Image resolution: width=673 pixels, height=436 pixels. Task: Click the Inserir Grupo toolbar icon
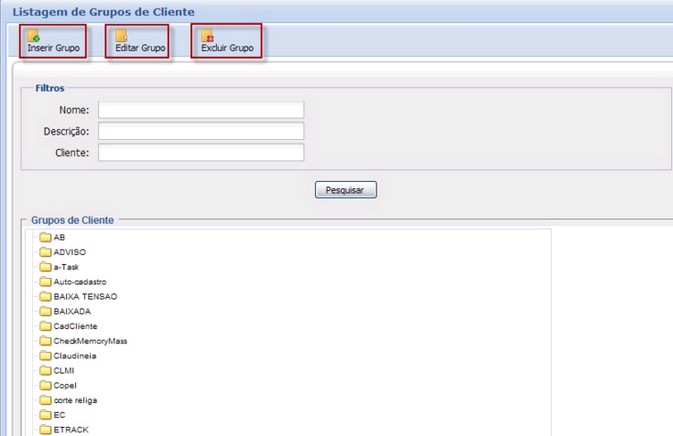[33, 36]
